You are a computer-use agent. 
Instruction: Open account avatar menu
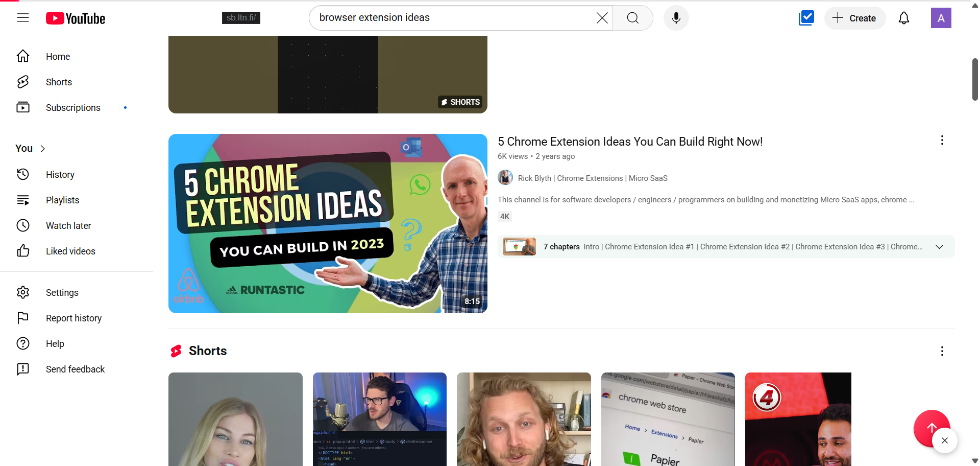point(941,18)
